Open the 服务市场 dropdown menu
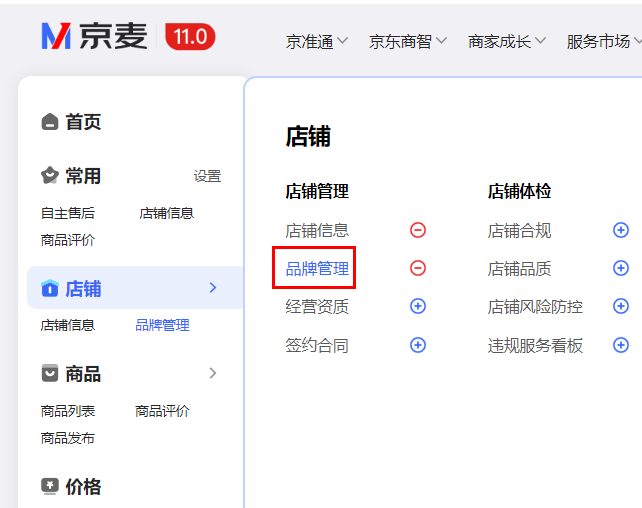The height and width of the screenshot is (508, 642). [604, 41]
